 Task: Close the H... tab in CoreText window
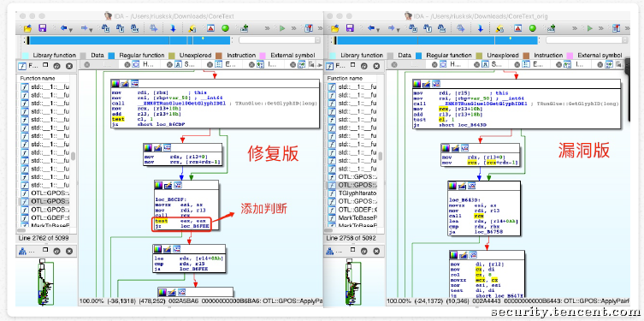[x=127, y=64]
